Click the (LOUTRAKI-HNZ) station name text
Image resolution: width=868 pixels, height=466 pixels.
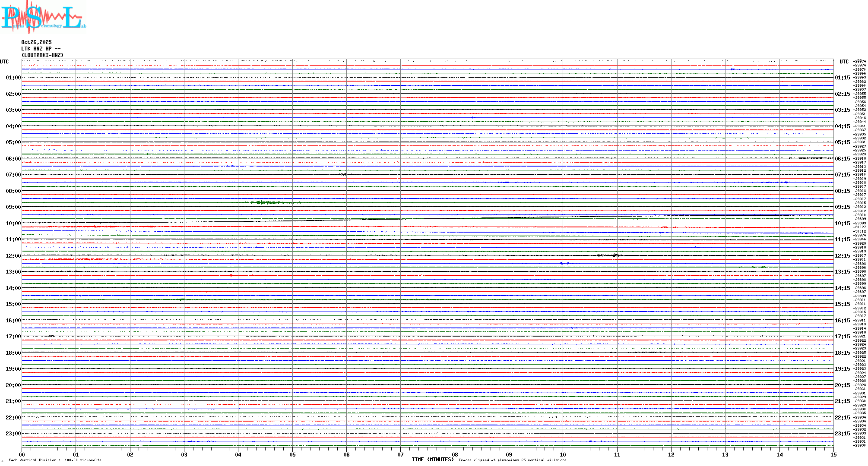(x=42, y=55)
